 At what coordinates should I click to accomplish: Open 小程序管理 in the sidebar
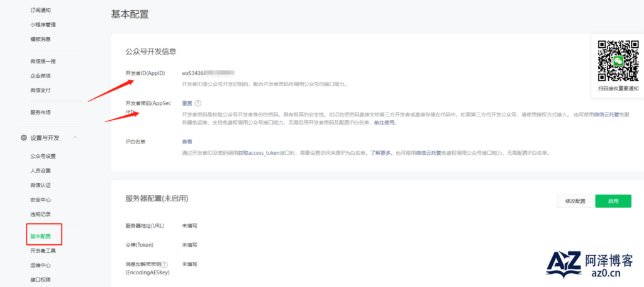click(x=43, y=25)
